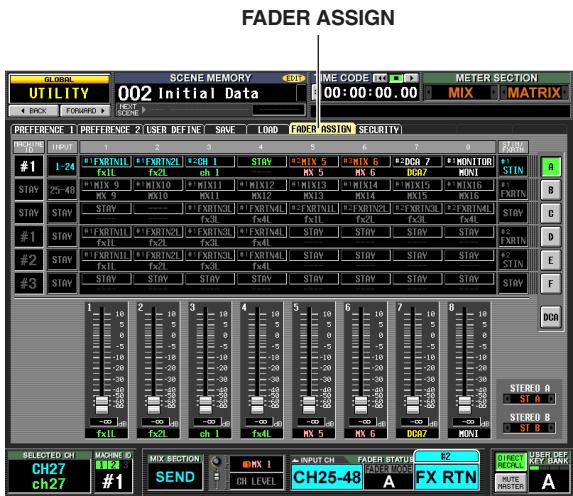Click fader 5 knob labeled MX 5
Viewport: 573px width, 496px height.
click(x=309, y=405)
